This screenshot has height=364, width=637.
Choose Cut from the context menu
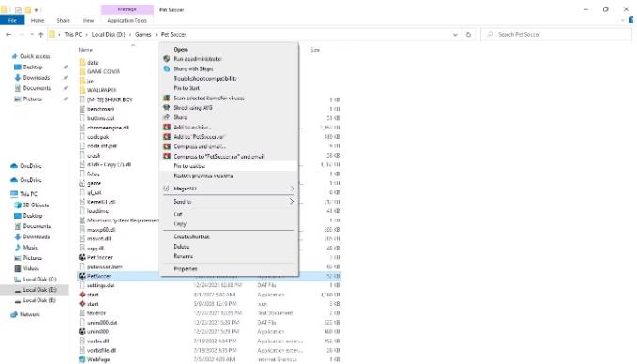tap(178, 214)
